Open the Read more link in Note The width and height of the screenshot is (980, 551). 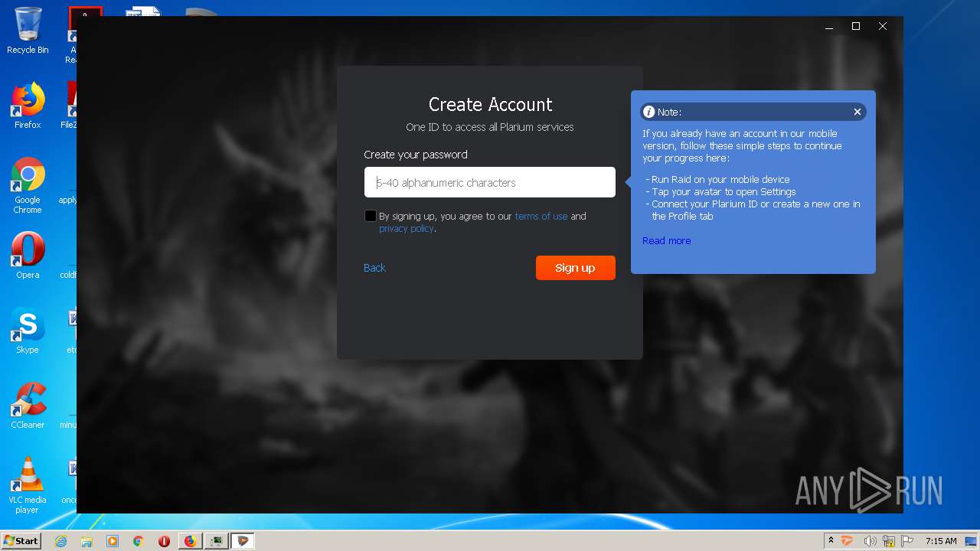pos(667,241)
